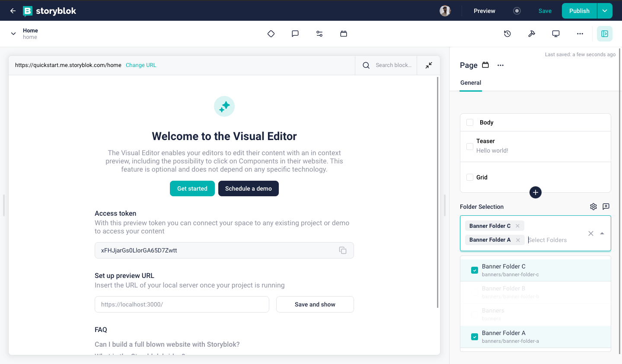
Task: Uncheck Banner Folder A in the dropdown list
Action: coord(475,337)
